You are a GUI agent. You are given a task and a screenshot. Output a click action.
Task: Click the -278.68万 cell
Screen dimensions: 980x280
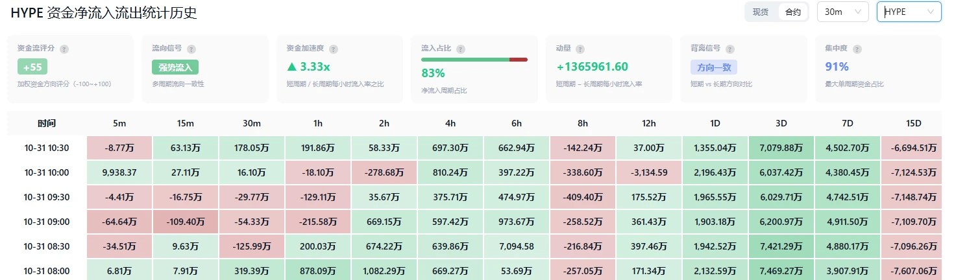pyautogui.click(x=384, y=172)
